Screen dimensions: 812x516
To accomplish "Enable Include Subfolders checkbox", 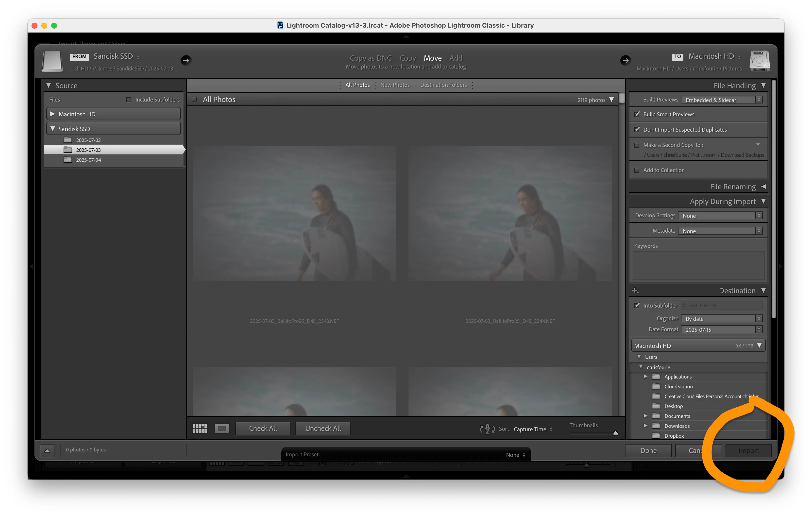I will click(x=129, y=100).
